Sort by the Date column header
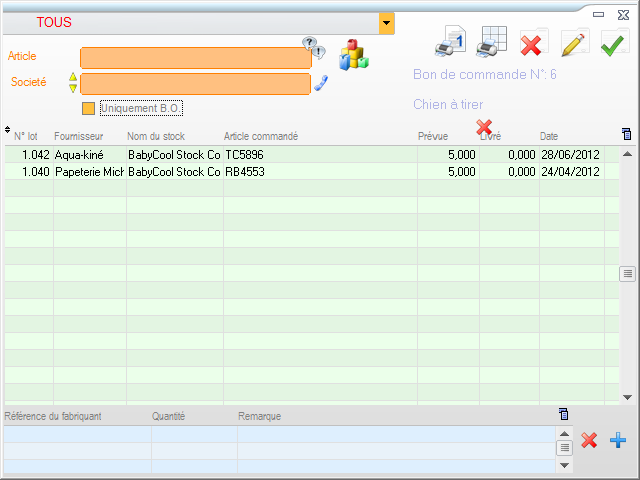The height and width of the screenshot is (480, 640). click(x=549, y=136)
